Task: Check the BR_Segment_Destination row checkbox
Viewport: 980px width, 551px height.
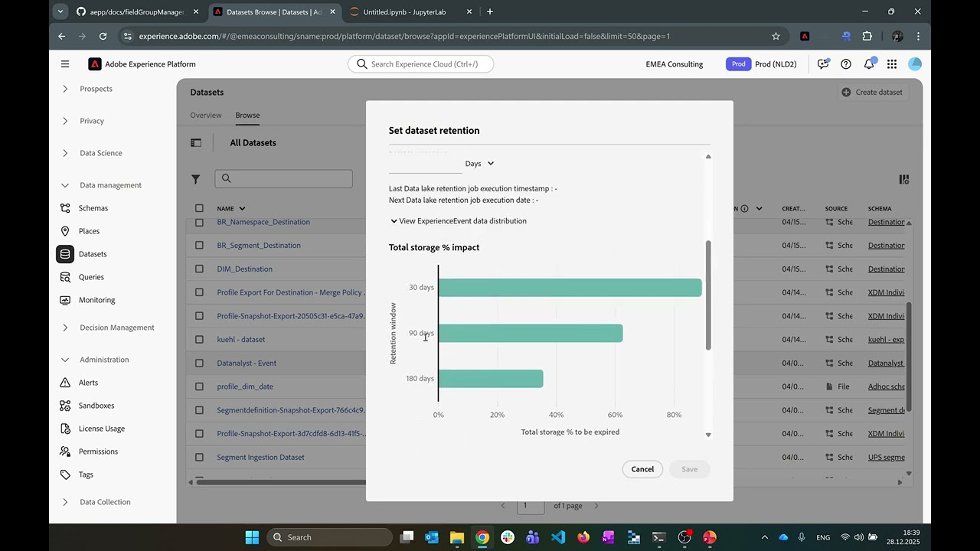Action: tap(199, 246)
